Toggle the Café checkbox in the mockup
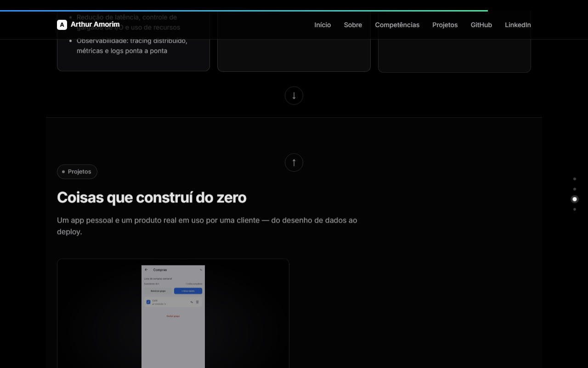Viewport: 588px width, 368px height. pos(148,302)
